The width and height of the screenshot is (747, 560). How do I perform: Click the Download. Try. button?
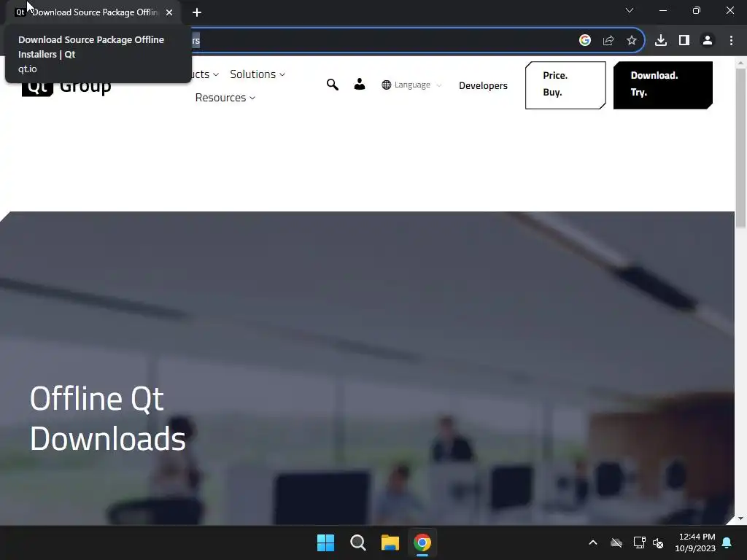(662, 85)
